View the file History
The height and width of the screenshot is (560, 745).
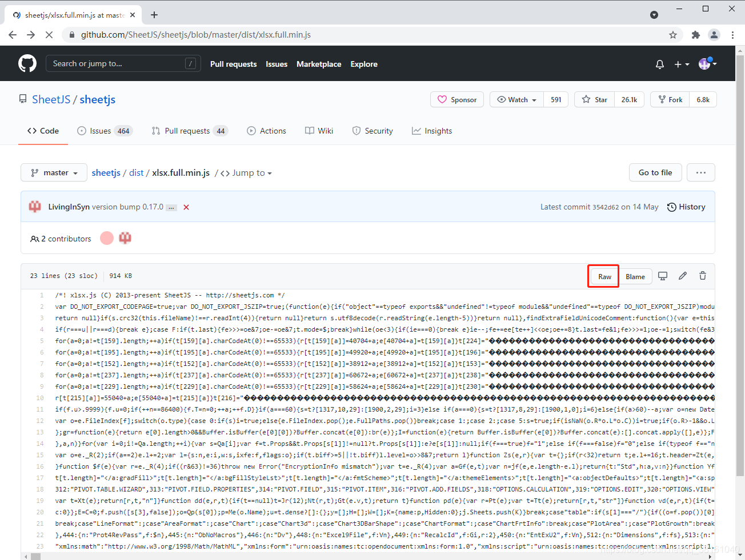pos(686,207)
